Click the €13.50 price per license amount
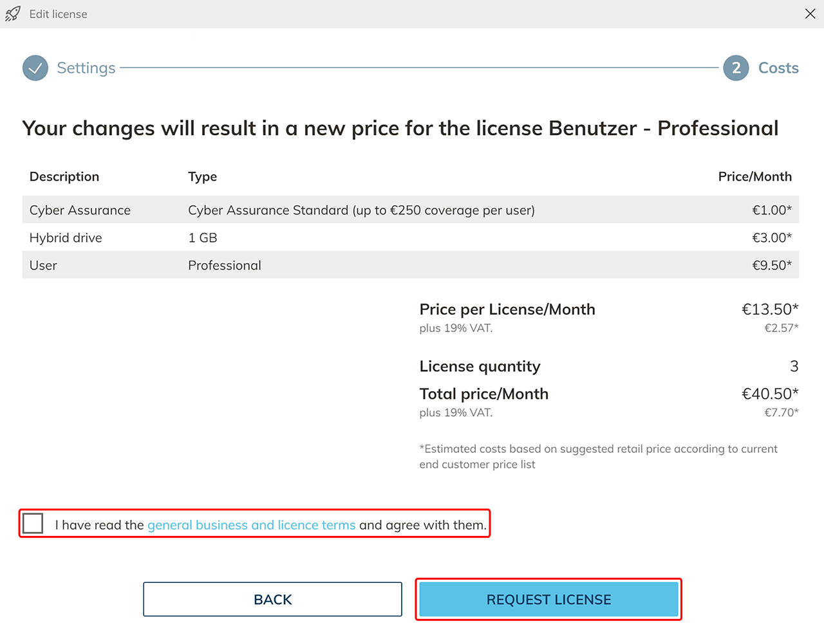 point(769,309)
